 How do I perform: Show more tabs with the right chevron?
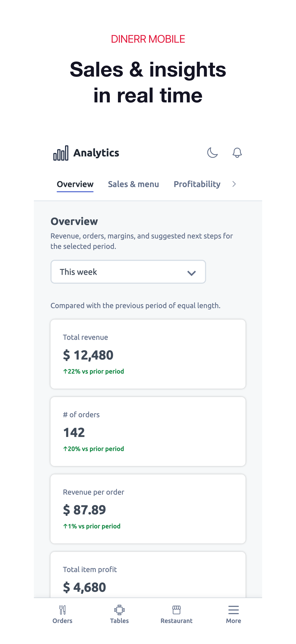click(234, 184)
